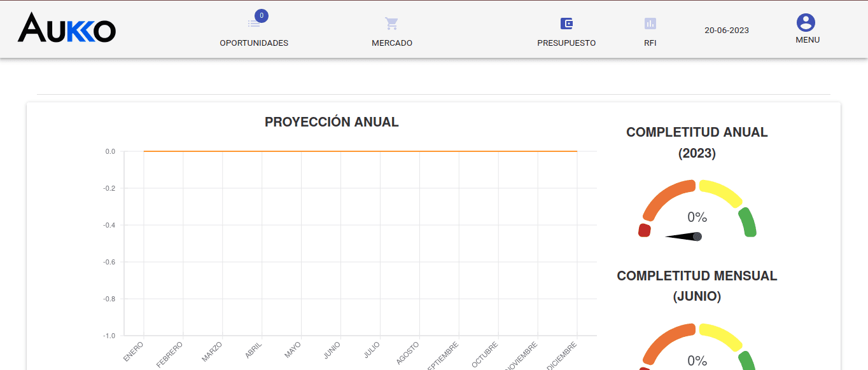Open the RFI bar chart icon
The width and height of the screenshot is (868, 370).
650,24
